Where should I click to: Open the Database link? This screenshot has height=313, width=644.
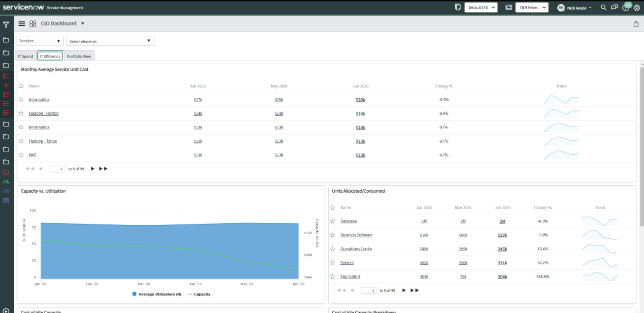coord(348,221)
